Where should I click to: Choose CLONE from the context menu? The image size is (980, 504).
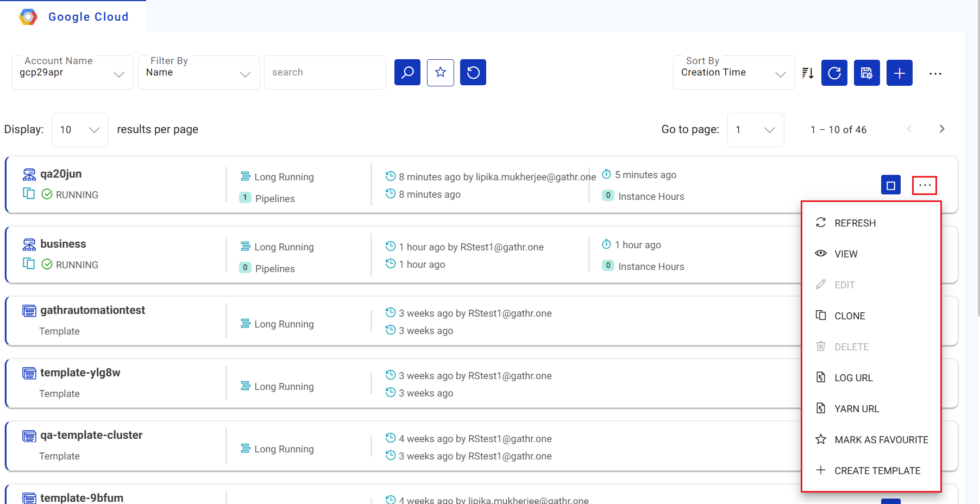(x=850, y=316)
